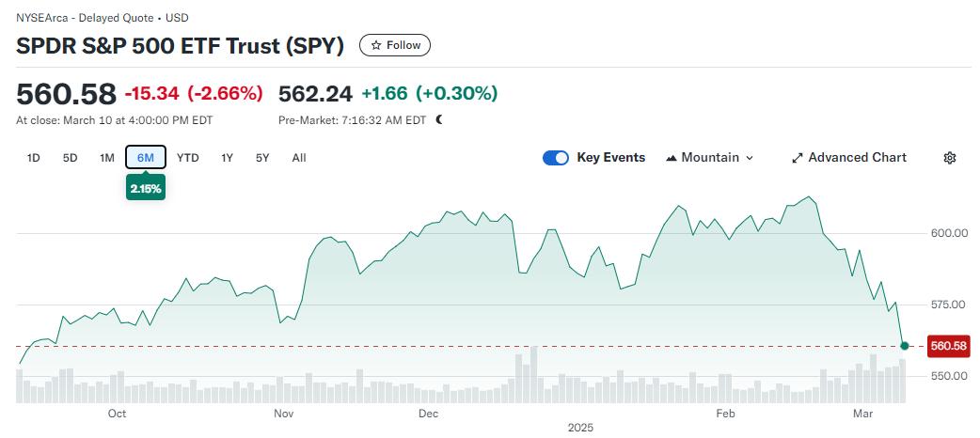Select the 5Y time range

[262, 158]
